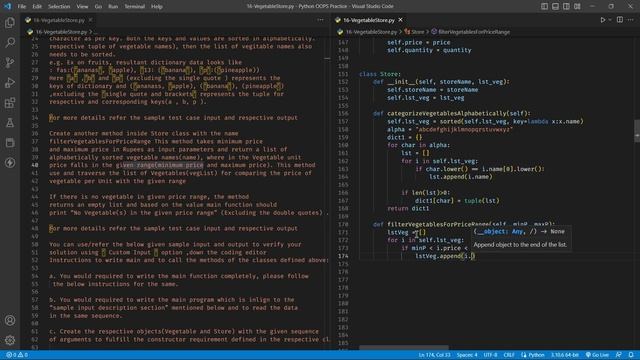Open the View menu
This screenshot has height=360, width=640.
click(82, 6)
